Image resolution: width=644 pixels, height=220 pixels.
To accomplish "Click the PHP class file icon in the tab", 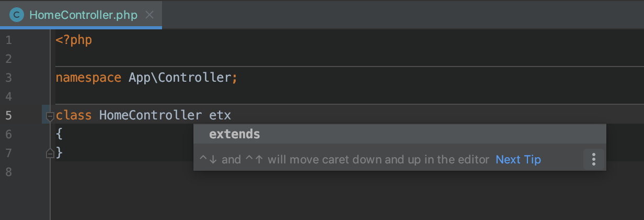I will point(17,15).
